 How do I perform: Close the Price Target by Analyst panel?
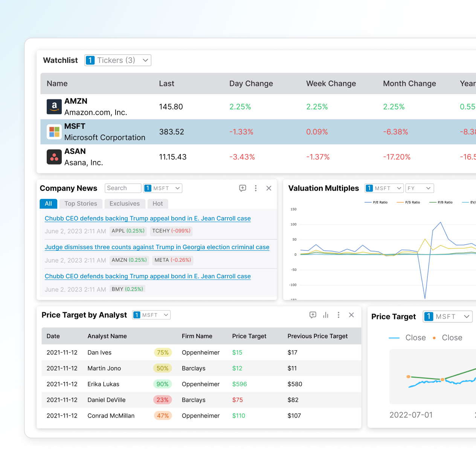[351, 315]
